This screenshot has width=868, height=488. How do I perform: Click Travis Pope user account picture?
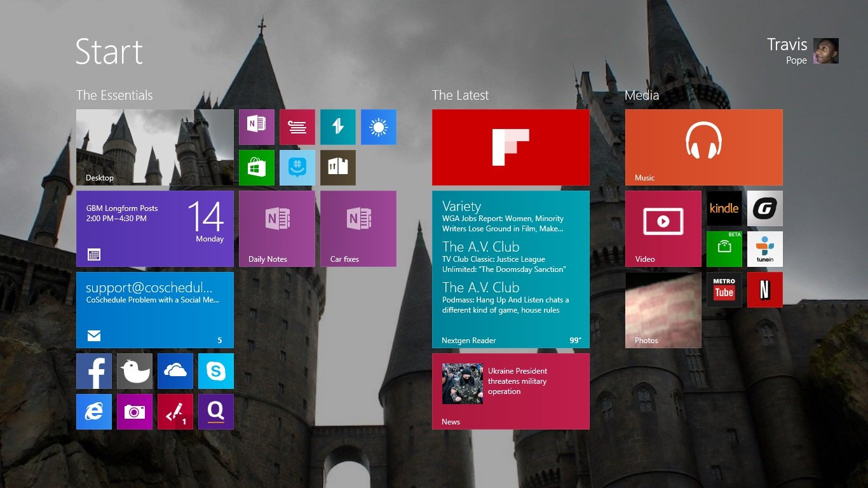coord(826,51)
